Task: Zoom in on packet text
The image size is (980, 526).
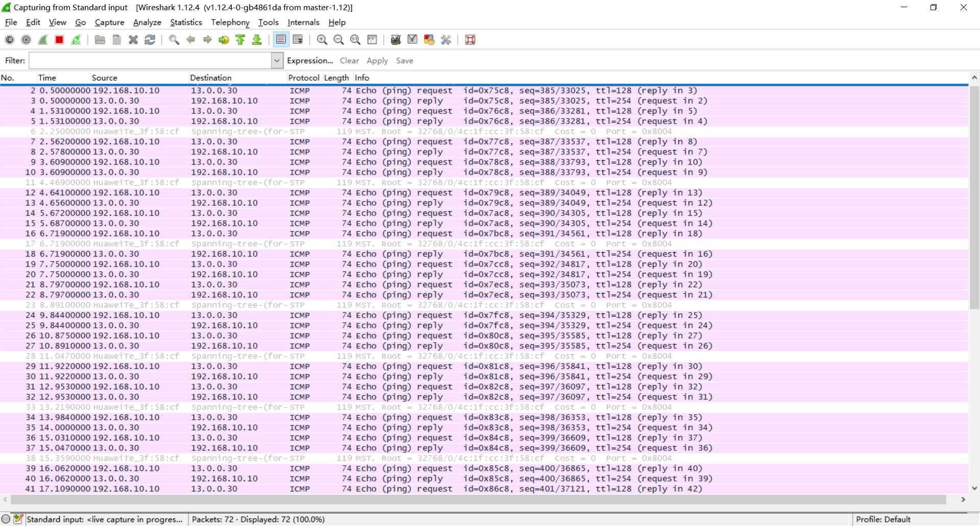Action: (x=322, y=40)
